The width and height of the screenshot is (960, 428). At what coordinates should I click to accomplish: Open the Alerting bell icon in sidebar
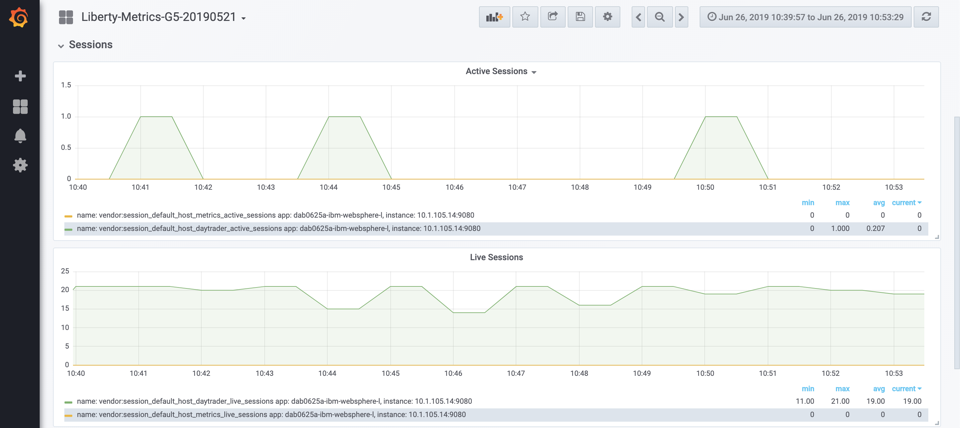coord(20,136)
